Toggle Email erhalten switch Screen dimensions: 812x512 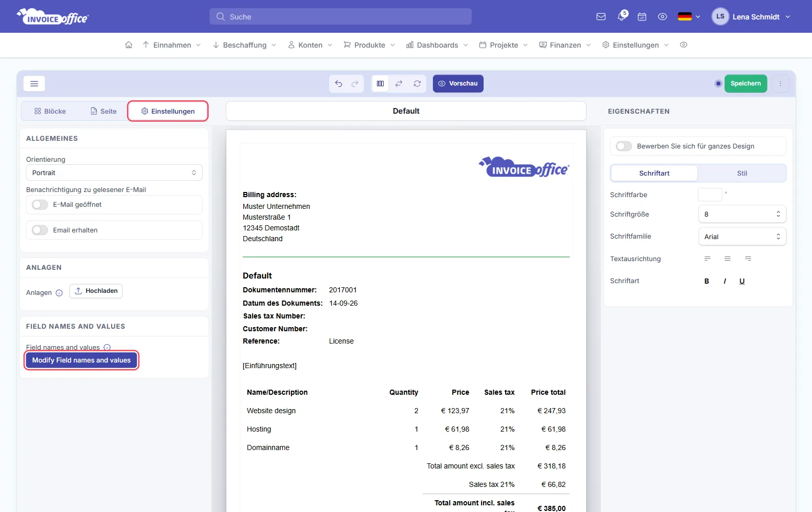[x=40, y=230]
